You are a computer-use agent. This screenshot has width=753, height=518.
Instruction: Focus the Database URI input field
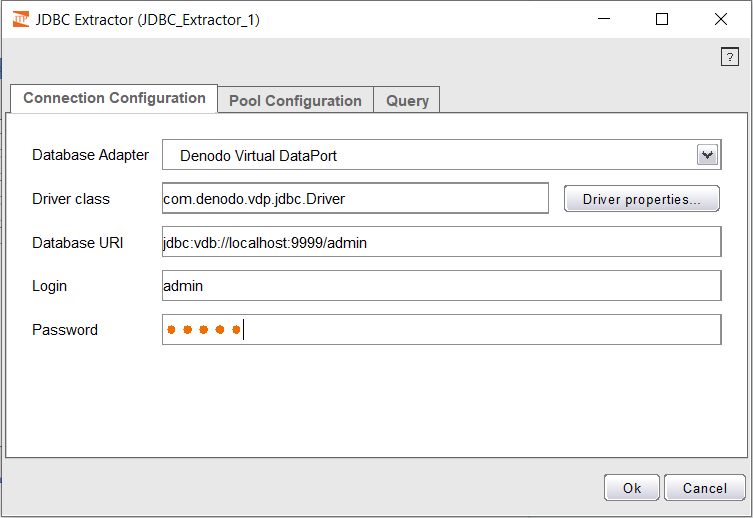pyautogui.click(x=441, y=242)
